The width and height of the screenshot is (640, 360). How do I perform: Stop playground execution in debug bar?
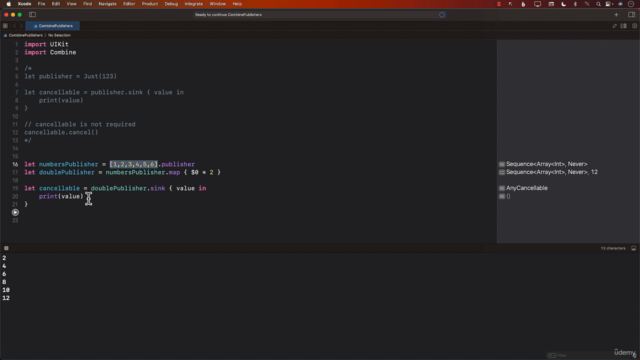click(x=6, y=248)
